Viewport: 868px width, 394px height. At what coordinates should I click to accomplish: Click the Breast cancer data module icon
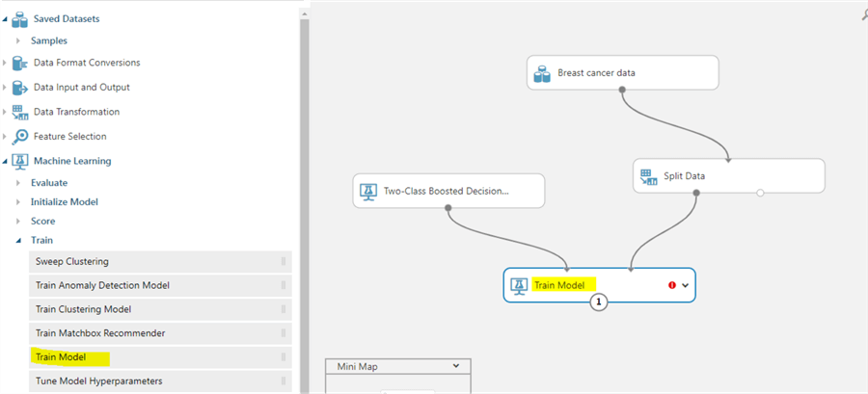point(542,73)
